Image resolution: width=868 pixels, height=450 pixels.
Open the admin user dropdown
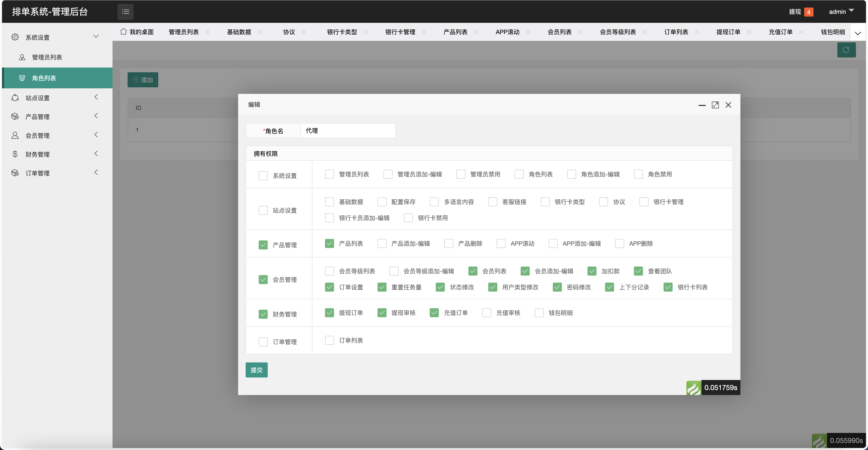tap(841, 12)
